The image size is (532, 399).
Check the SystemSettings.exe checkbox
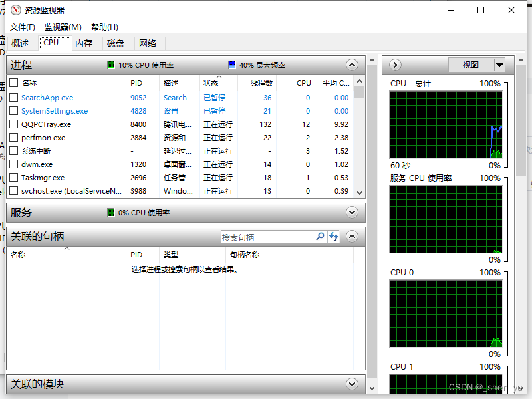click(x=13, y=111)
